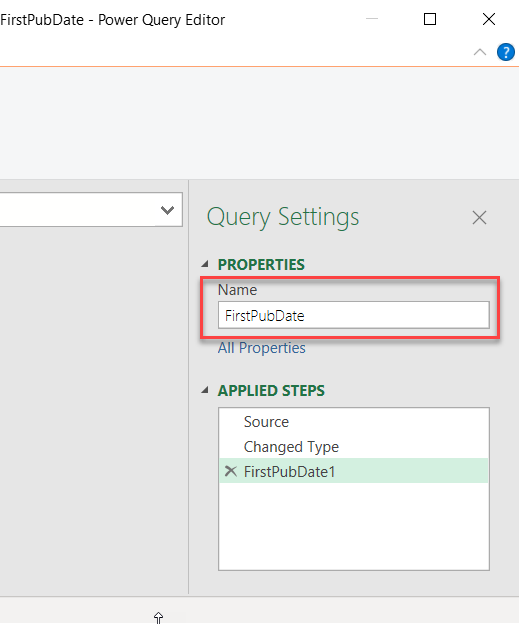
Task: Expand the formula bar dropdown chevron
Action: pos(167,210)
